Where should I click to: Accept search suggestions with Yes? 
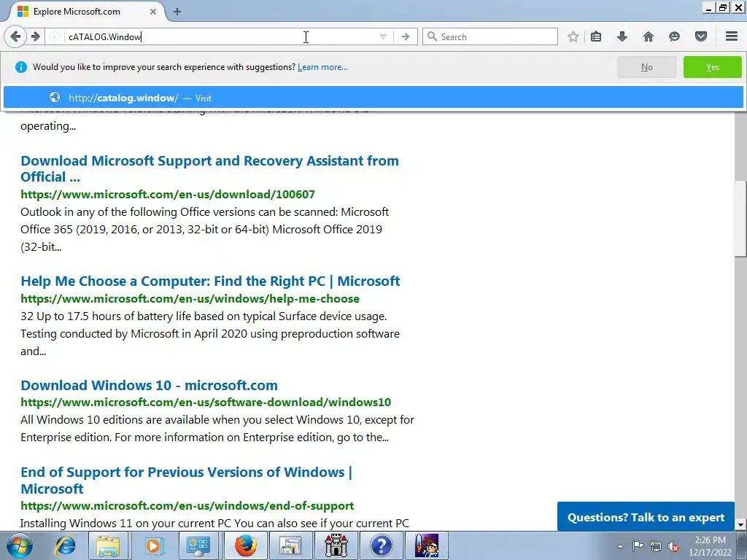tap(712, 67)
